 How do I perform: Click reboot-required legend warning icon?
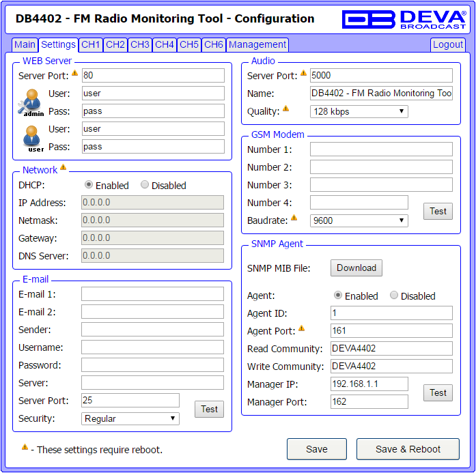25,447
